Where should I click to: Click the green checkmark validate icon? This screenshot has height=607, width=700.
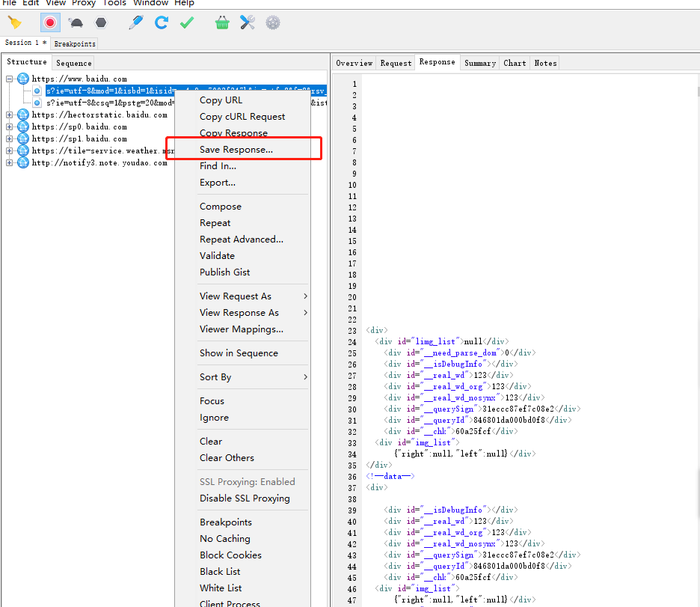coord(187,22)
